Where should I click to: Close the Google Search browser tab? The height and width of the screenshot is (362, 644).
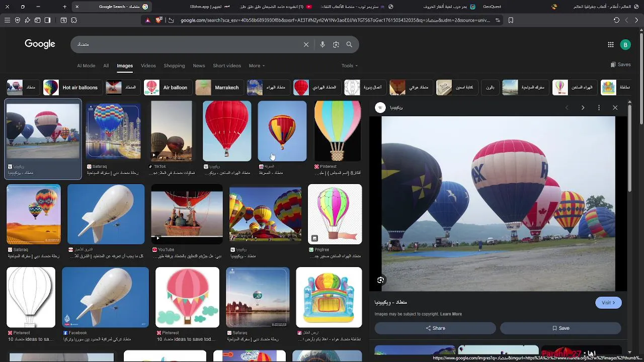tap(77, 7)
